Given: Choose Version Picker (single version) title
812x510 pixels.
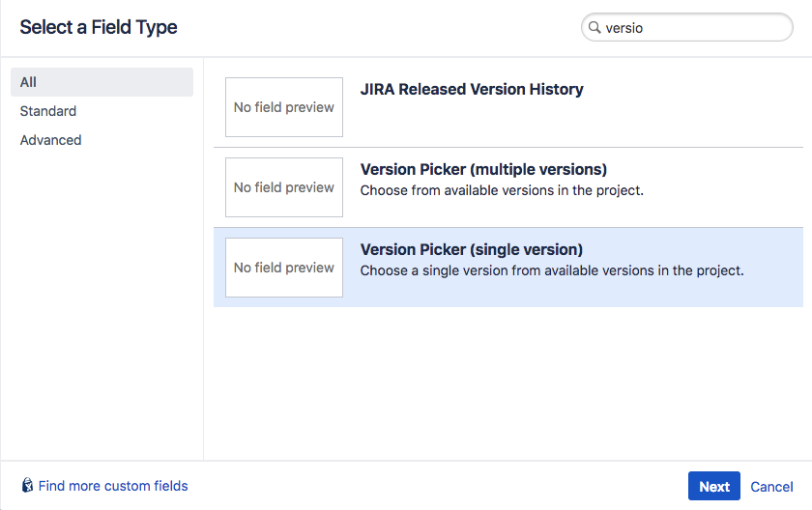Looking at the screenshot, I should click(x=472, y=249).
